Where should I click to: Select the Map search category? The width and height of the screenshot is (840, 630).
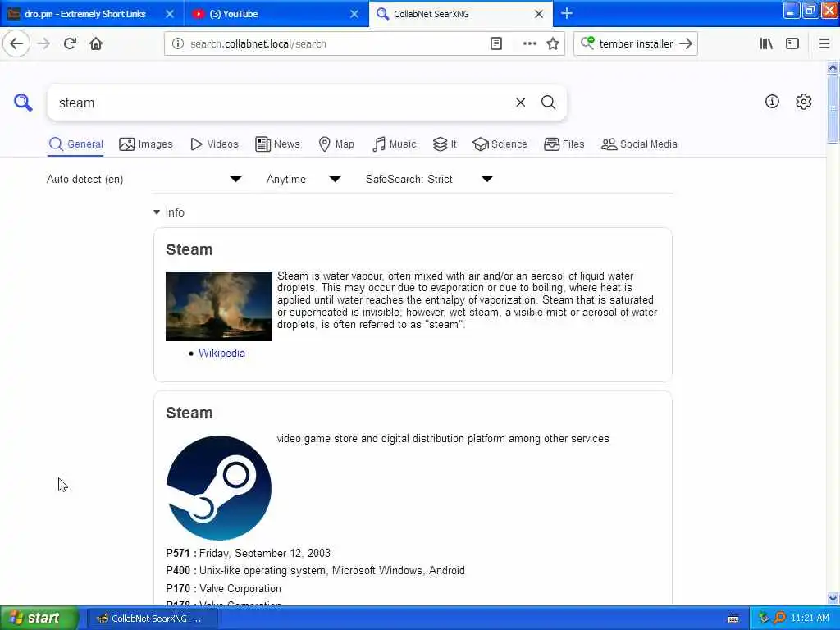tap(336, 144)
